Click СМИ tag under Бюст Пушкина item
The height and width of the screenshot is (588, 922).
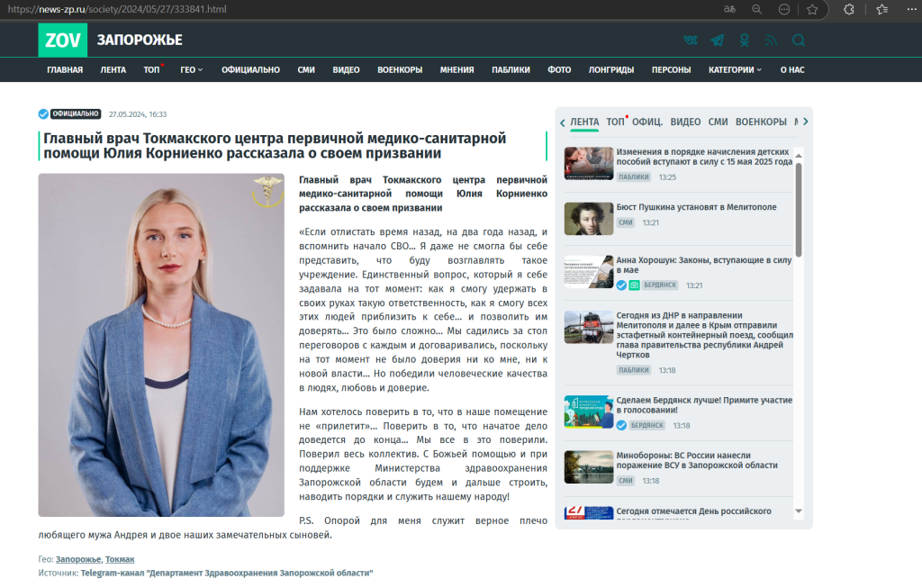coord(626,222)
